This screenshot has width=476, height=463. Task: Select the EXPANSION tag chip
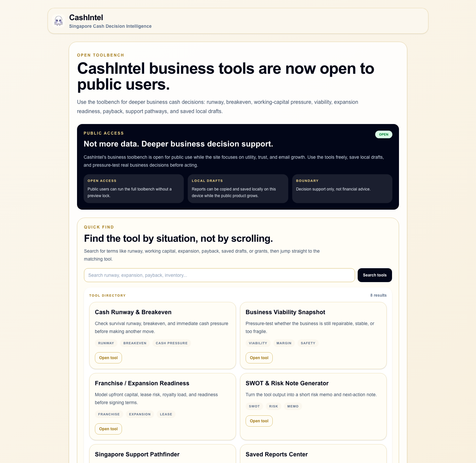click(140, 414)
